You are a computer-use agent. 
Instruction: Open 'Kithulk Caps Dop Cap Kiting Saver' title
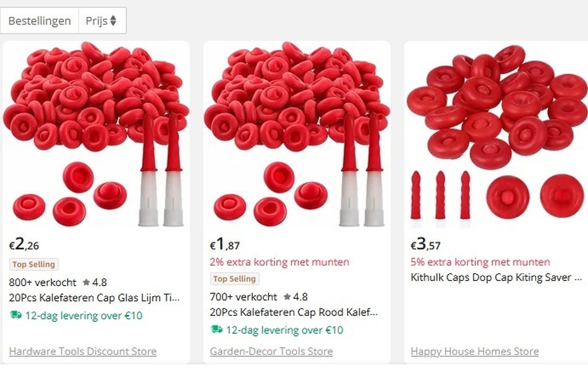click(x=496, y=277)
